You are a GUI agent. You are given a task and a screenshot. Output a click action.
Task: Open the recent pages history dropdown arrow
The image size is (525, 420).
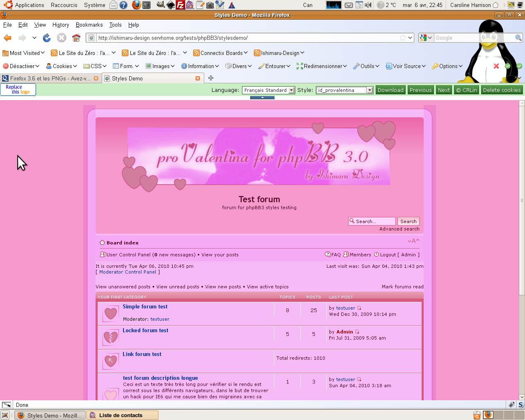point(34,38)
